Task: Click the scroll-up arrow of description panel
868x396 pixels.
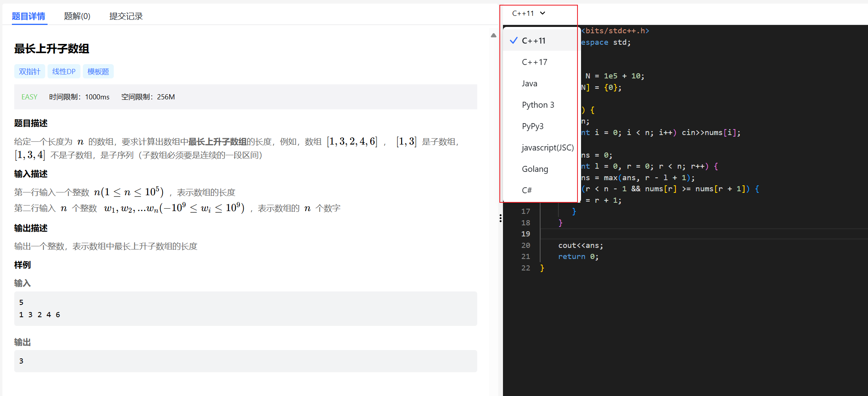Action: 493,36
